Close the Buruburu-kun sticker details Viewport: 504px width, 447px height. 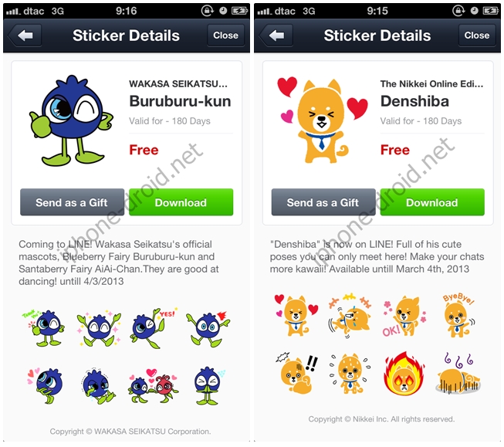point(225,36)
